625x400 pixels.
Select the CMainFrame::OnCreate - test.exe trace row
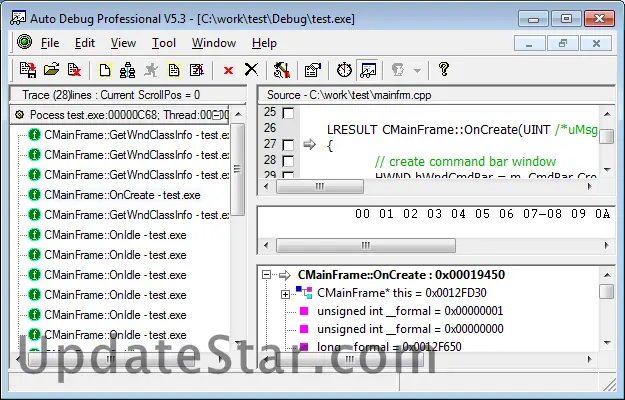(x=122, y=195)
